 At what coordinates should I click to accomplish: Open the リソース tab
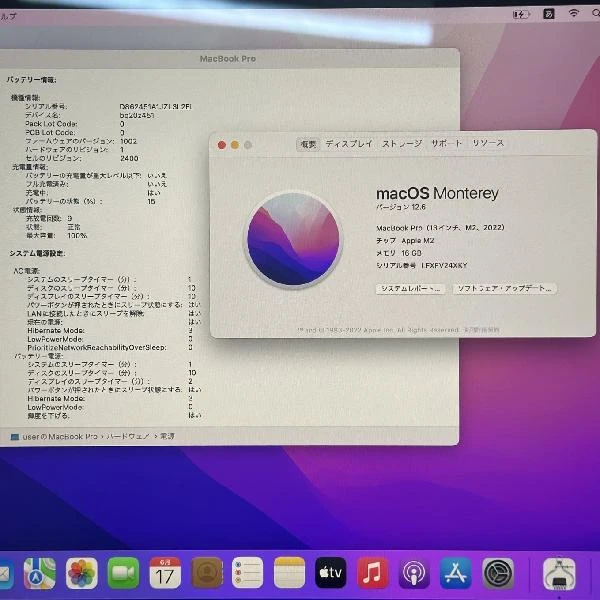pyautogui.click(x=488, y=143)
